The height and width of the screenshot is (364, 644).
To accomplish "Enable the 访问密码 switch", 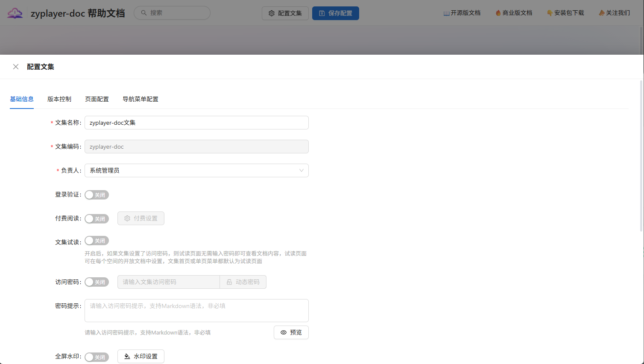I will coord(97,282).
